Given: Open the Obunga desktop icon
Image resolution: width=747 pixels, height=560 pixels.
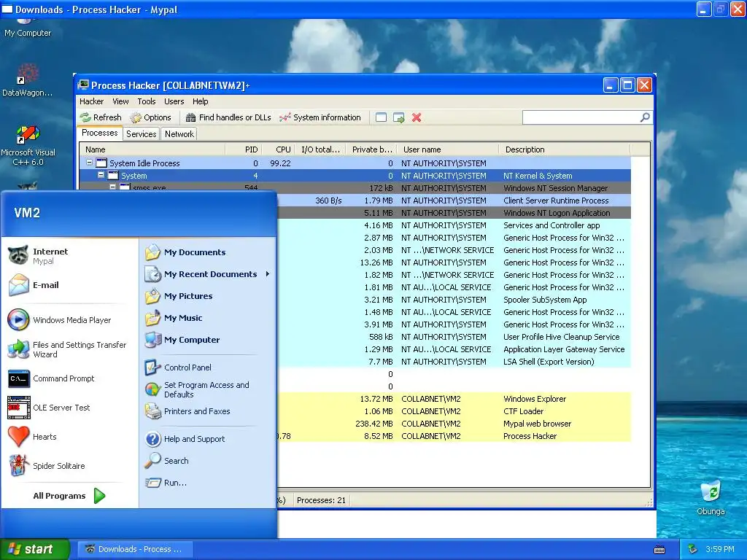Looking at the screenshot, I should pyautogui.click(x=711, y=497).
